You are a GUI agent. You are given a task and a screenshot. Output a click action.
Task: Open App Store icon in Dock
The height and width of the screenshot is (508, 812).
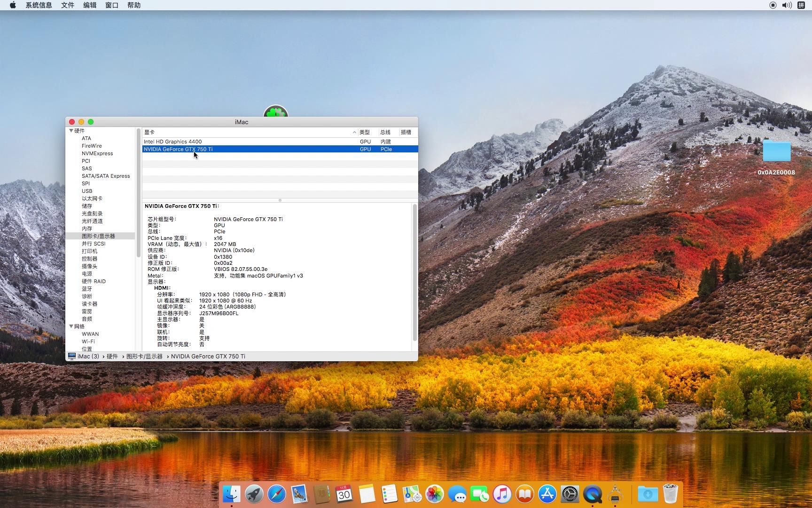point(547,494)
